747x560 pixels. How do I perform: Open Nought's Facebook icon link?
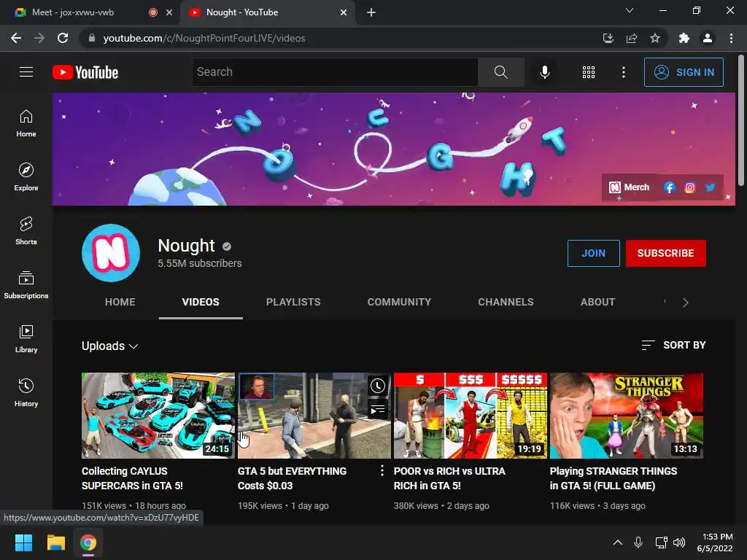coord(670,187)
